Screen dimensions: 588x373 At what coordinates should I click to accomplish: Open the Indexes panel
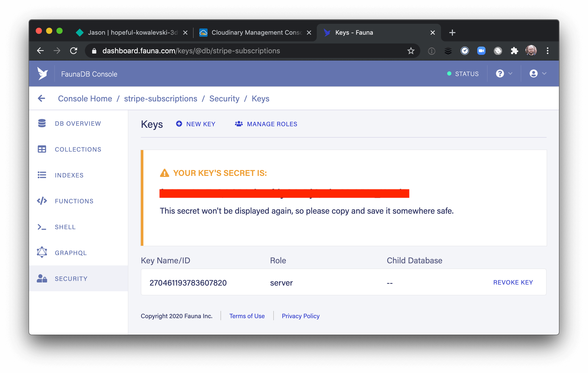click(69, 175)
